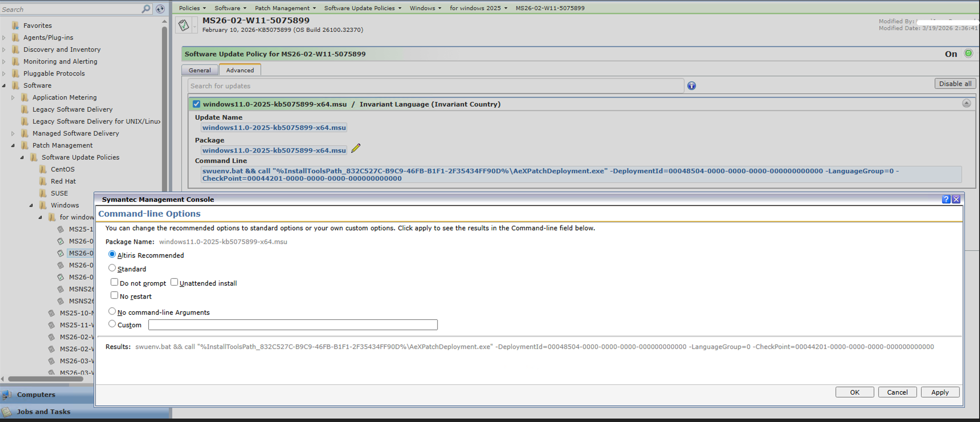Screen dimensions: 980x422
Task: Click the Discovery and Inventory folder icon
Action: tap(15, 49)
